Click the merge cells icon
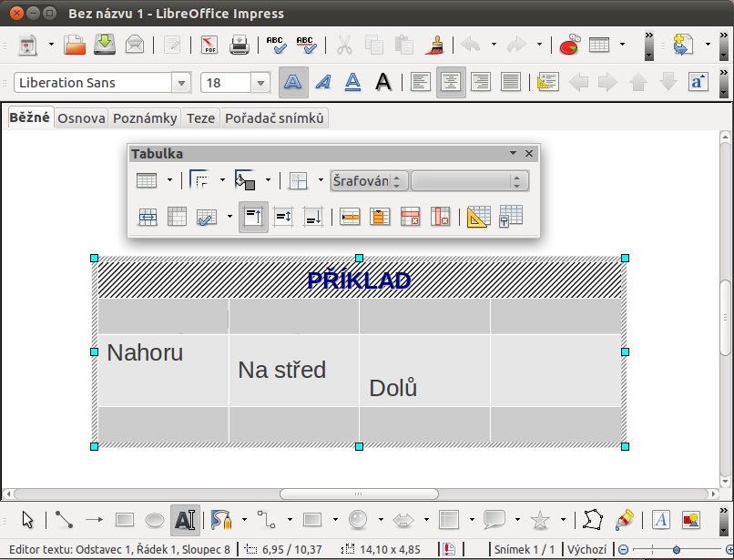734x560 pixels. (148, 218)
